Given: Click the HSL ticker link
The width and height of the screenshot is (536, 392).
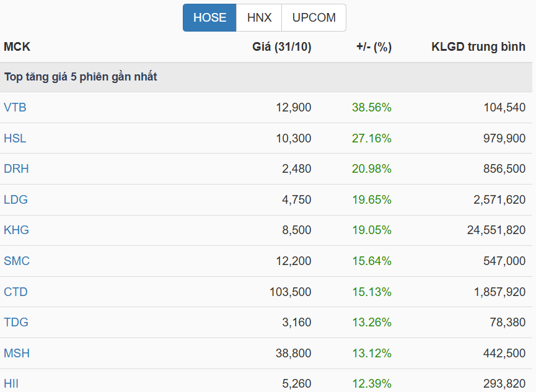Looking at the screenshot, I should [x=15, y=138].
